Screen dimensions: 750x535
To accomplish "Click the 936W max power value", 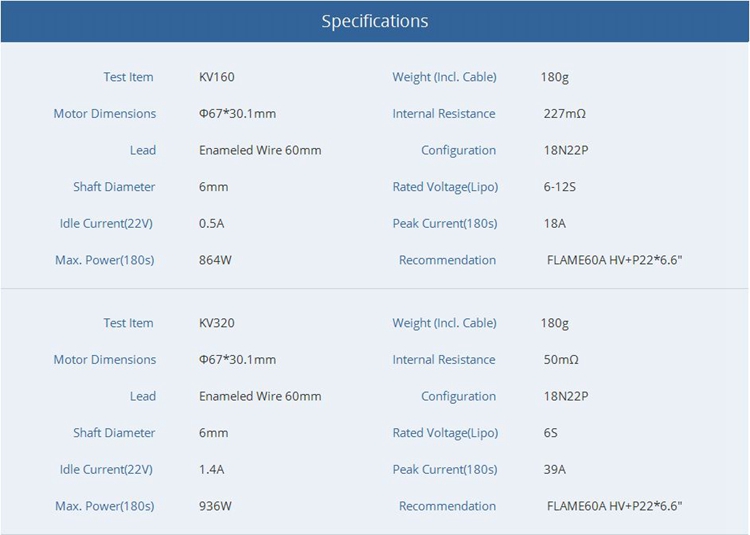I will (x=215, y=506).
